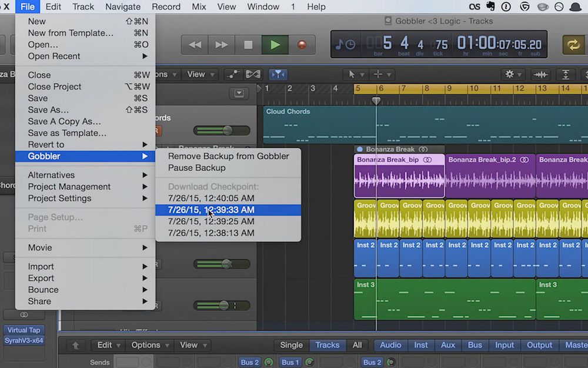Click the playhead marker on the ruler
This screenshot has width=588, height=368.
[376, 100]
